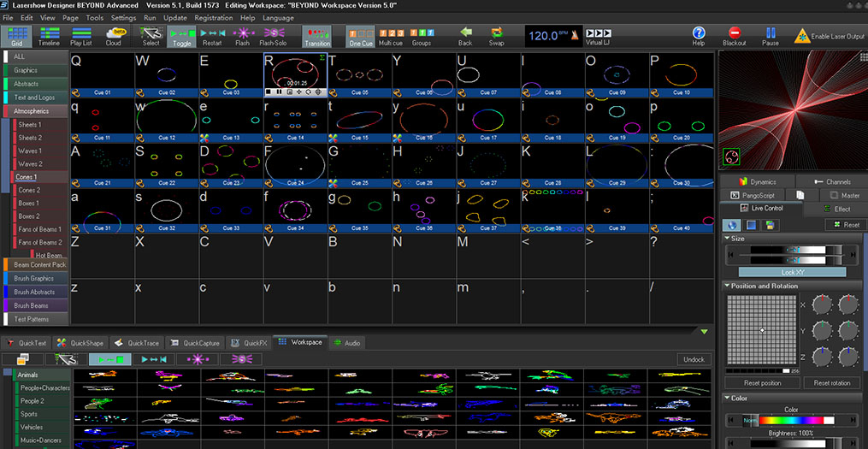Click the rainbow Color slider
Image resolution: width=868 pixels, height=449 pixels.
(x=790, y=421)
